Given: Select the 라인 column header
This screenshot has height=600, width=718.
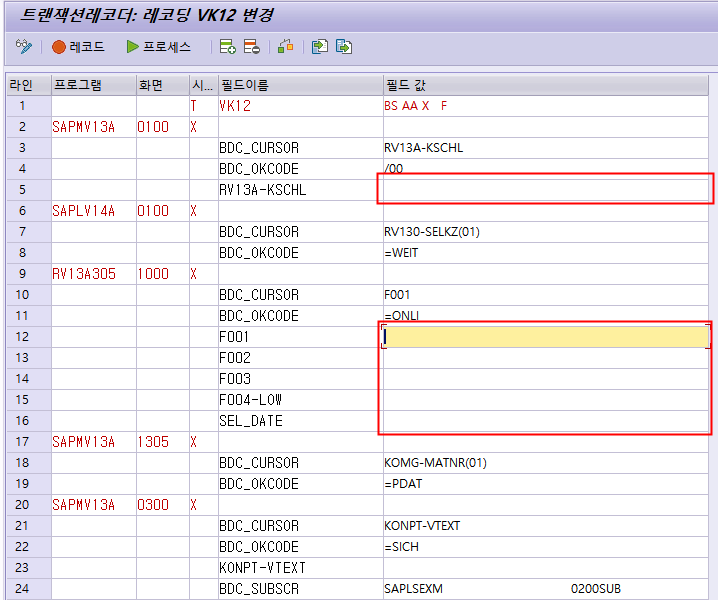Looking at the screenshot, I should coord(29,85).
